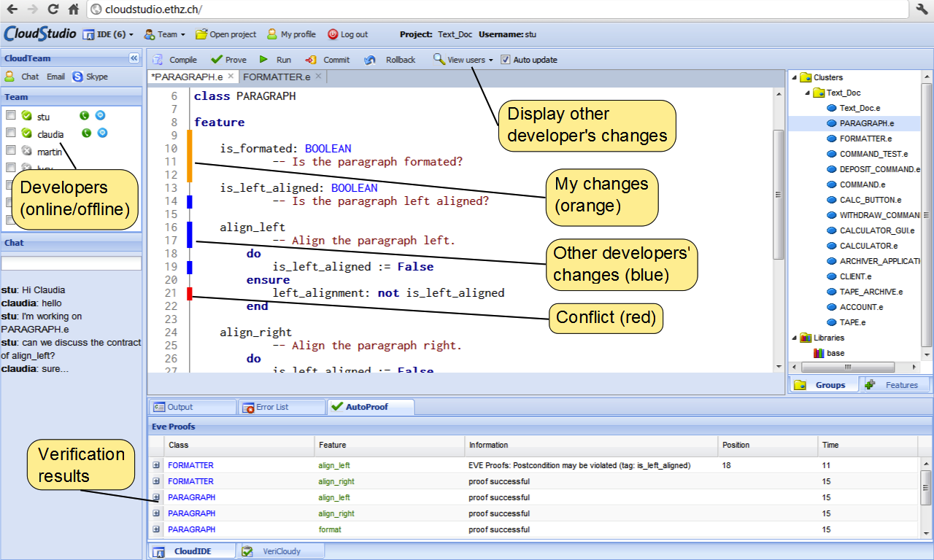Close the PARAGRAPH.e editor tab
Image resolution: width=934 pixels, height=560 pixels.
(x=231, y=76)
